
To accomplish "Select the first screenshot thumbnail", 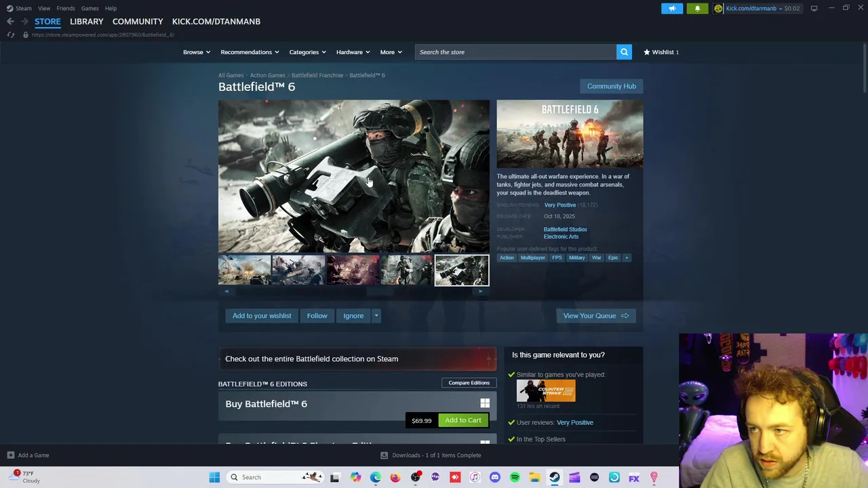I will click(x=244, y=270).
